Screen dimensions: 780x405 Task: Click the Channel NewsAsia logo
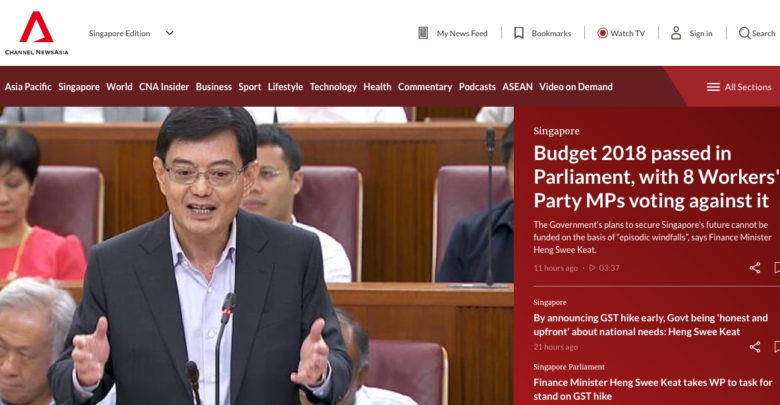click(36, 32)
